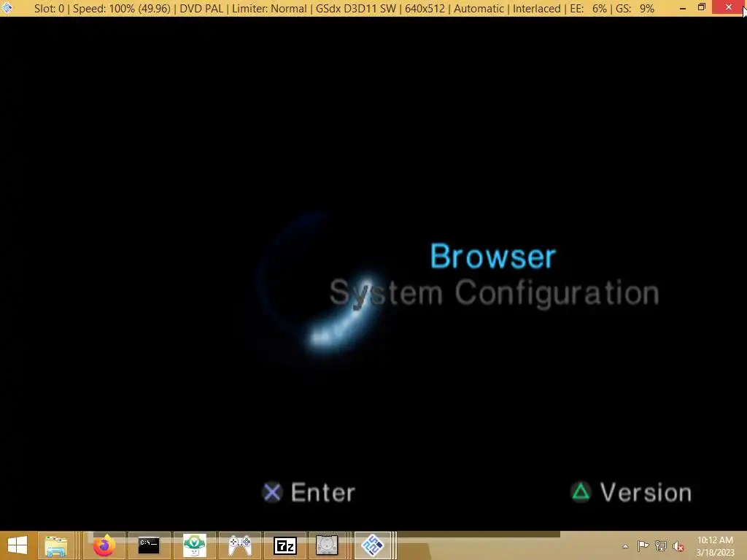
Task: Click the 'GSdx D3D11 SW' title text
Action: point(356,9)
